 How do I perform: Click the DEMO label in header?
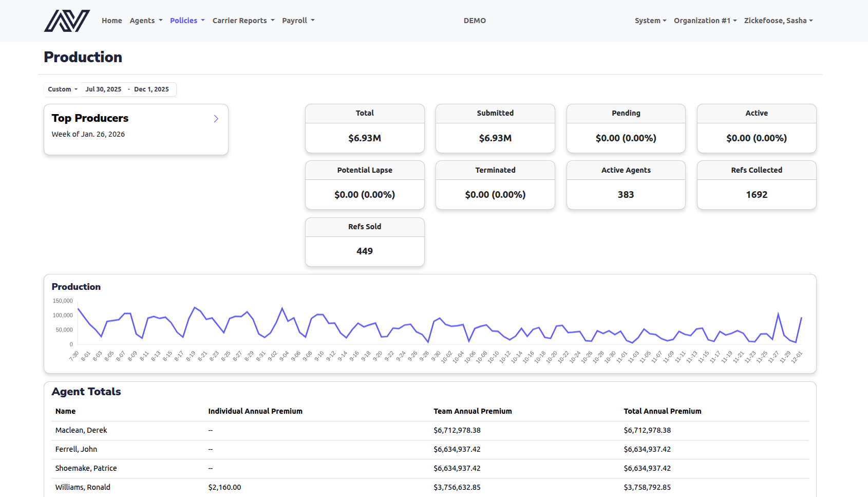click(475, 21)
